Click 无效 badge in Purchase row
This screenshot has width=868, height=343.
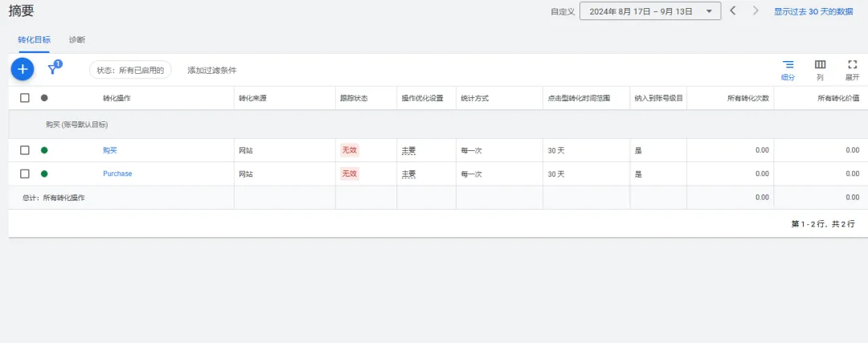coord(350,174)
